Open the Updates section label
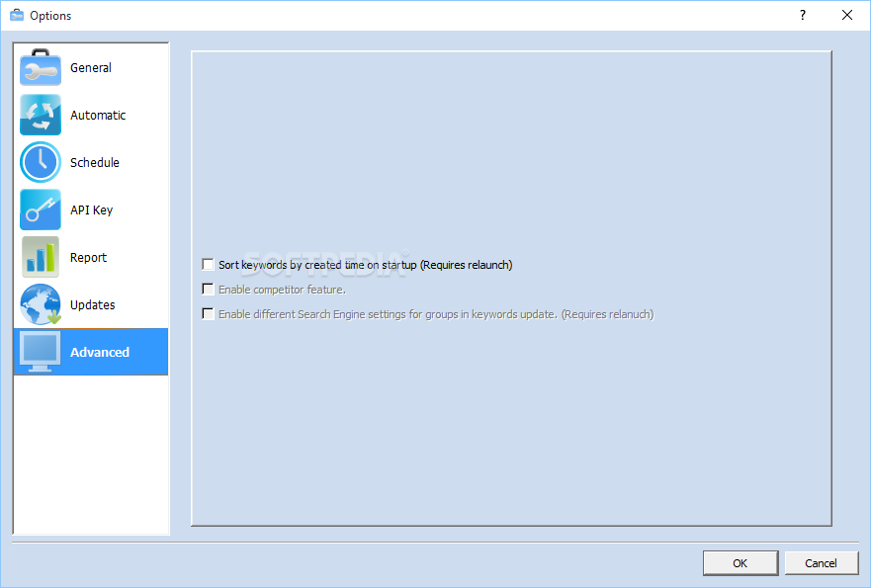This screenshot has height=588, width=871. click(92, 304)
